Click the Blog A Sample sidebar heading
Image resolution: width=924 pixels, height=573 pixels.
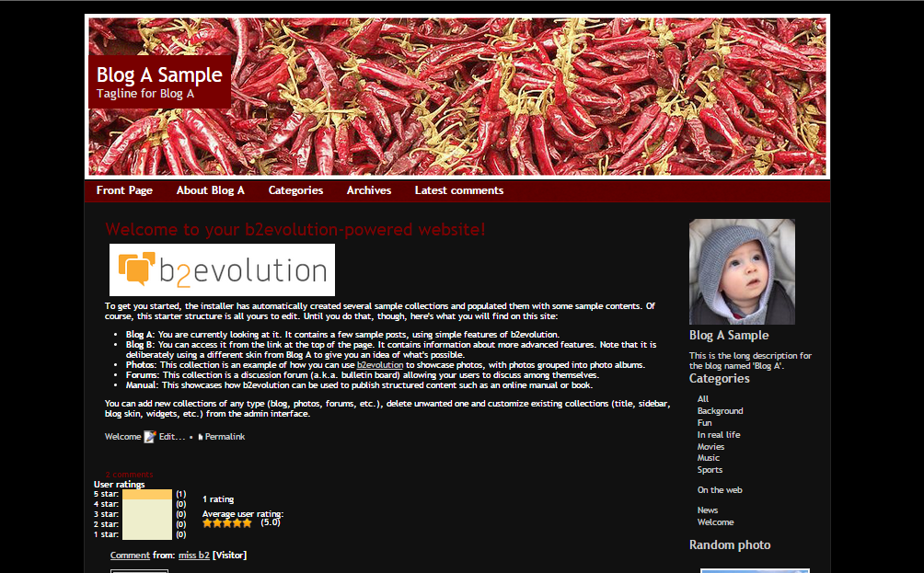tap(729, 335)
